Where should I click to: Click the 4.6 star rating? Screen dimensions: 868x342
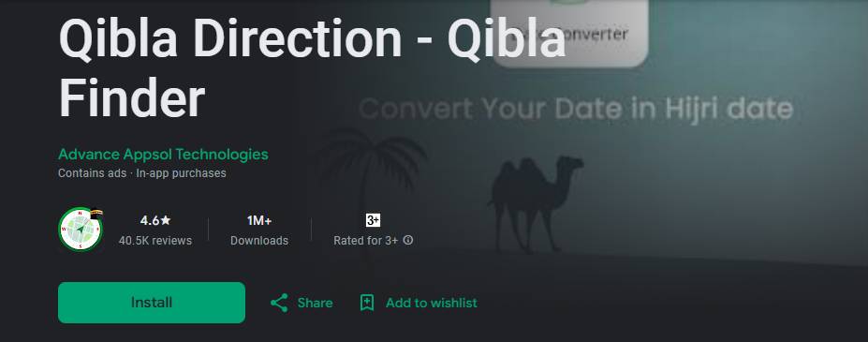point(155,220)
